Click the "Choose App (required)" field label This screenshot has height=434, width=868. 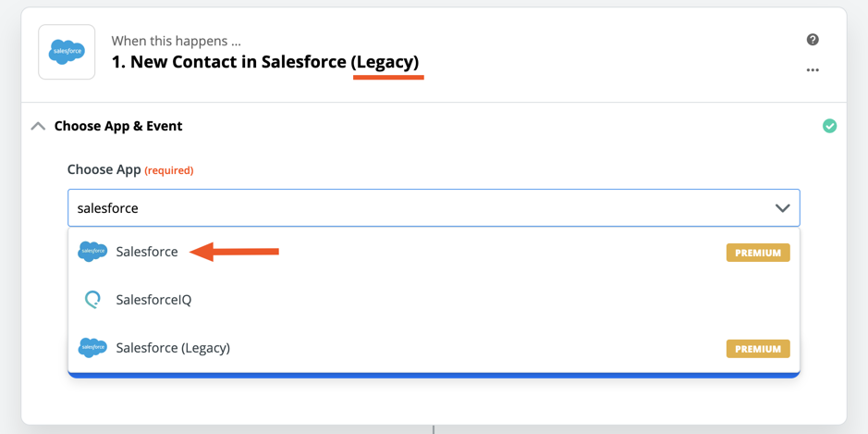pyautogui.click(x=130, y=170)
